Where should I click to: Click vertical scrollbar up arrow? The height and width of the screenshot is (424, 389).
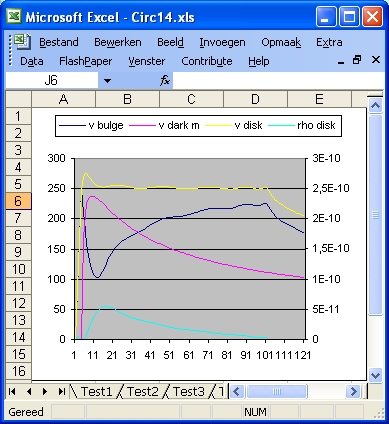[x=375, y=106]
